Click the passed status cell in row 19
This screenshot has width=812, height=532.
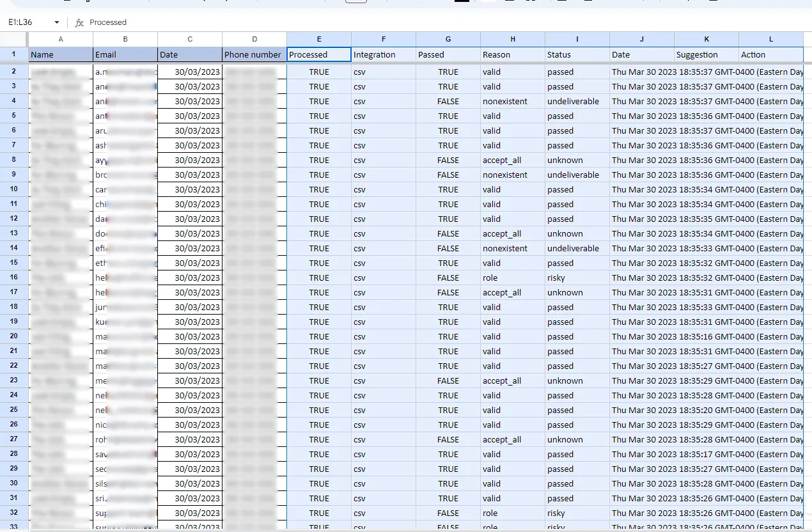point(577,322)
